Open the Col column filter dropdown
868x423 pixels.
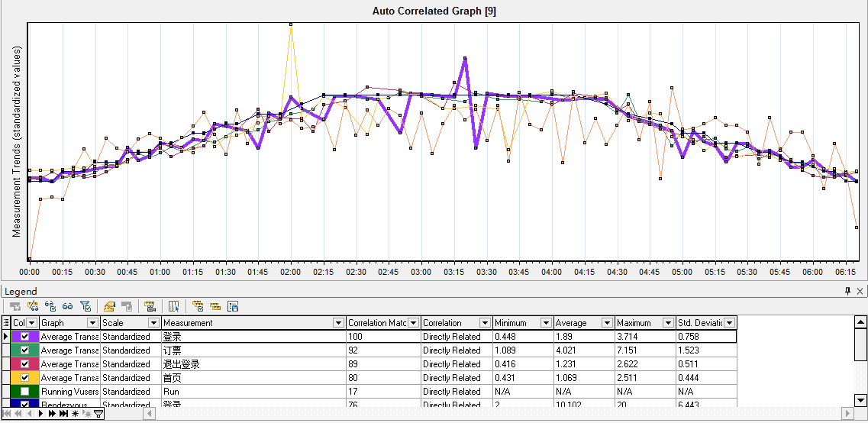click(x=32, y=322)
